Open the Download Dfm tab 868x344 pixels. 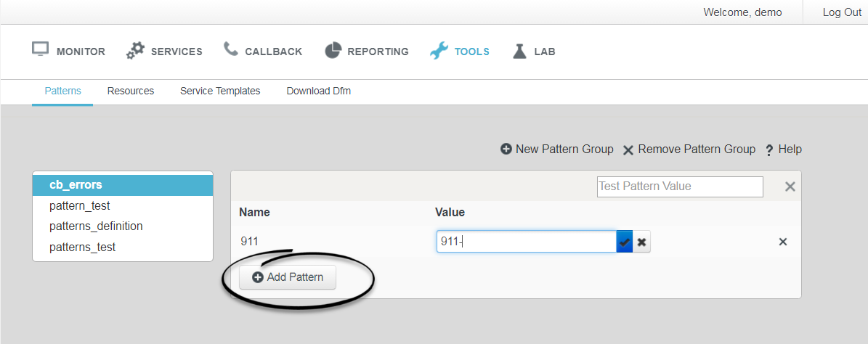tap(318, 91)
